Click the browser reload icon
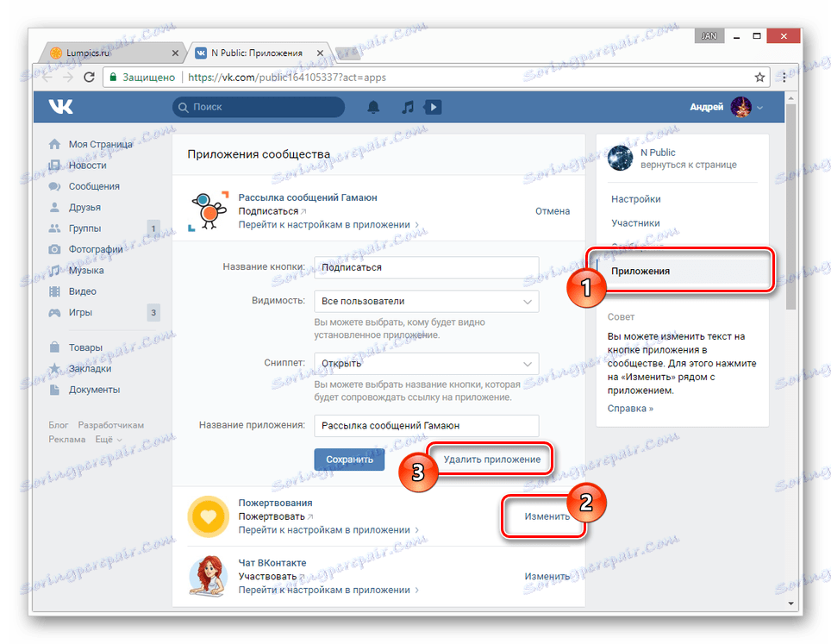 click(x=89, y=78)
